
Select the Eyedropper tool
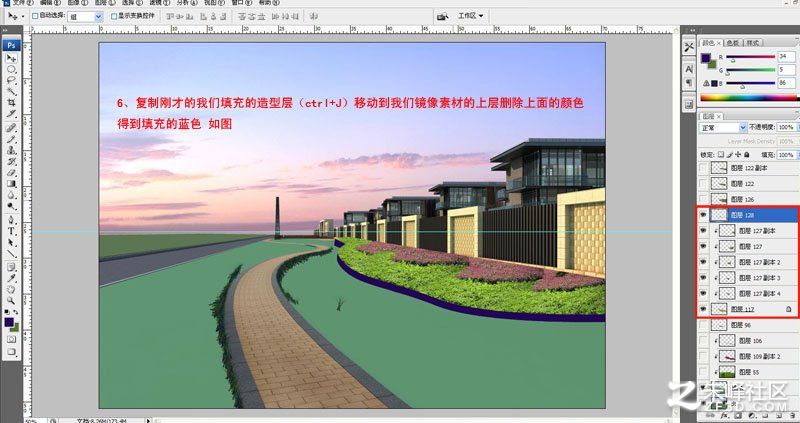point(11,278)
